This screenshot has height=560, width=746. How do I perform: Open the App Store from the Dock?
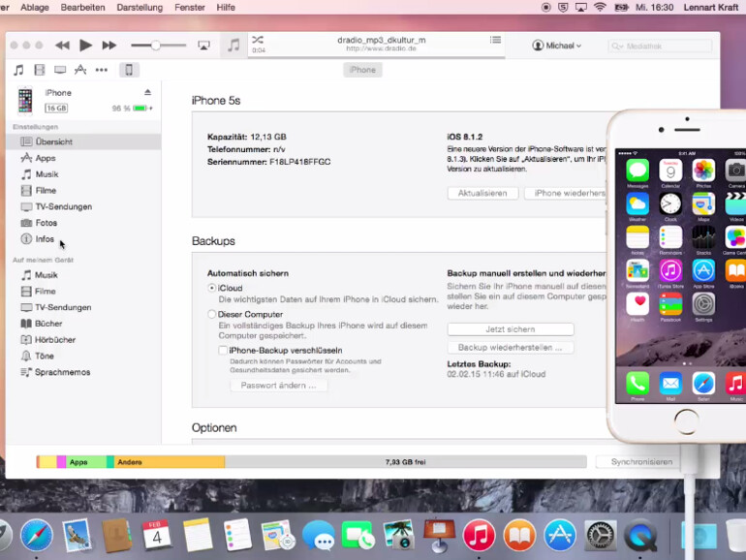point(560,536)
